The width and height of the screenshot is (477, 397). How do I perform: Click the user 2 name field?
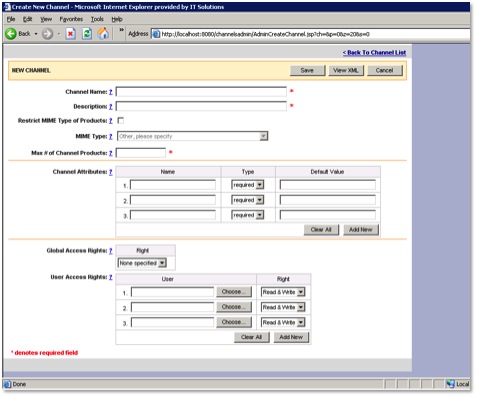(x=172, y=307)
